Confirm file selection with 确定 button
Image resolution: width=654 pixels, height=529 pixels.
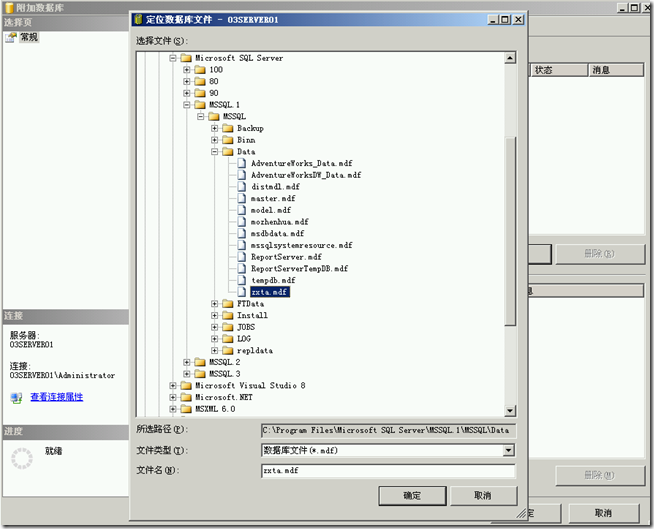[x=412, y=496]
